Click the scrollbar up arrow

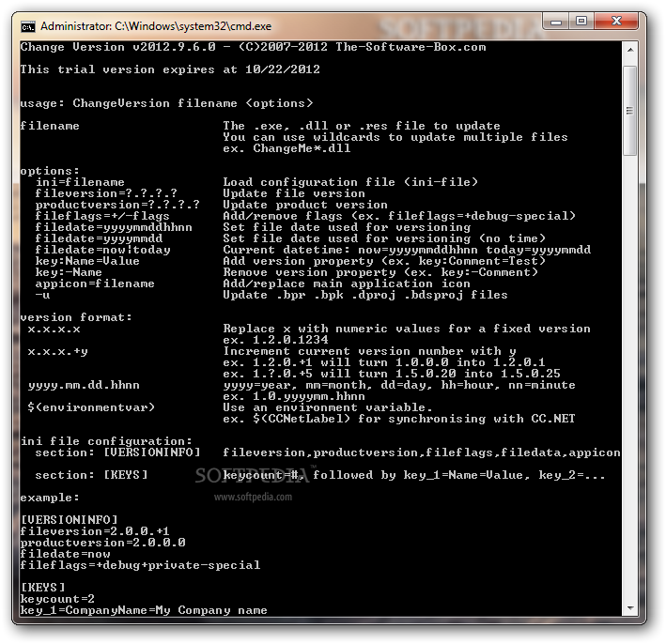pyautogui.click(x=630, y=50)
